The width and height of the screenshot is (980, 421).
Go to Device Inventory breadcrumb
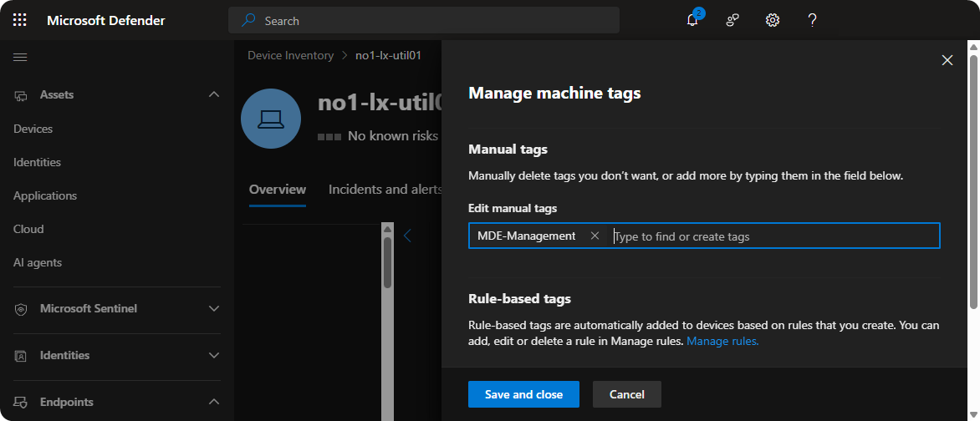(290, 56)
